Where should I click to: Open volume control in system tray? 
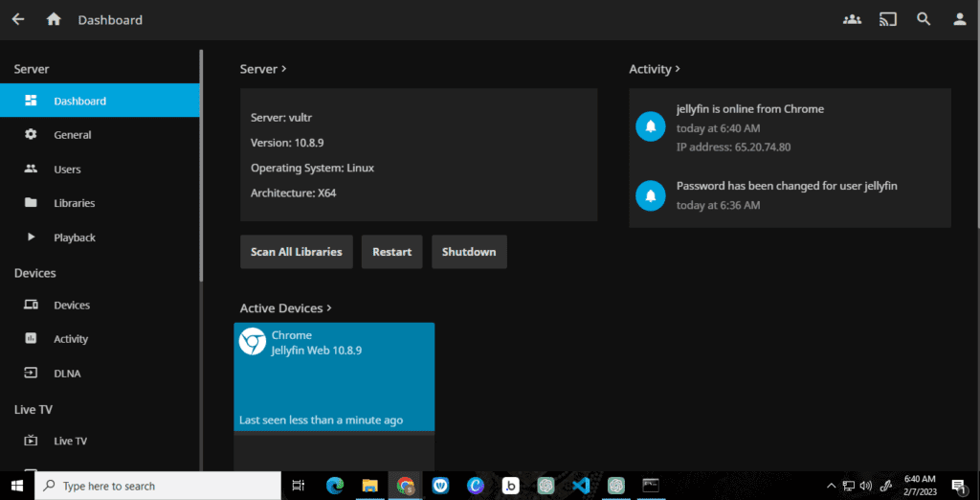point(866,486)
